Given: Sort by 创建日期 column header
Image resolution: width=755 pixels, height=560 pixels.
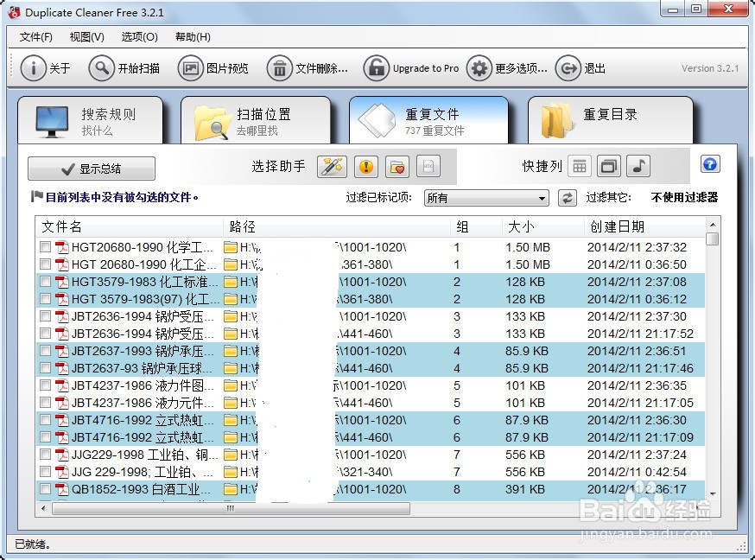Looking at the screenshot, I should click(x=644, y=226).
